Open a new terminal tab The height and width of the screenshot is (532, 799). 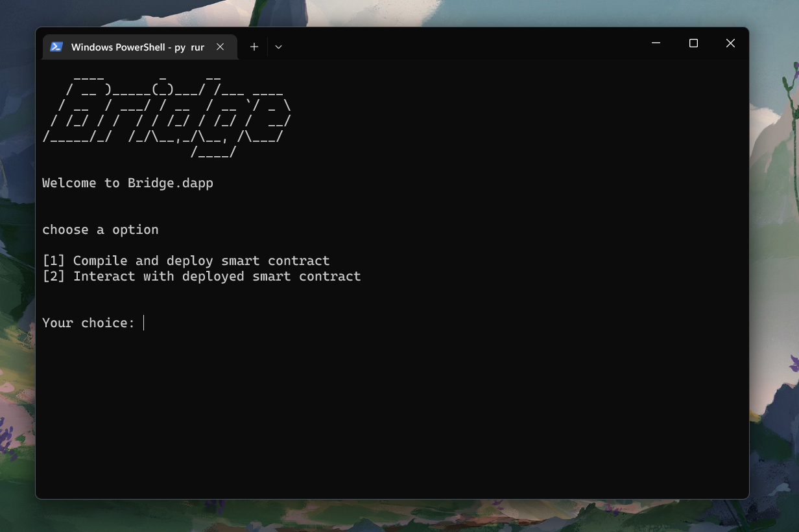pos(254,47)
